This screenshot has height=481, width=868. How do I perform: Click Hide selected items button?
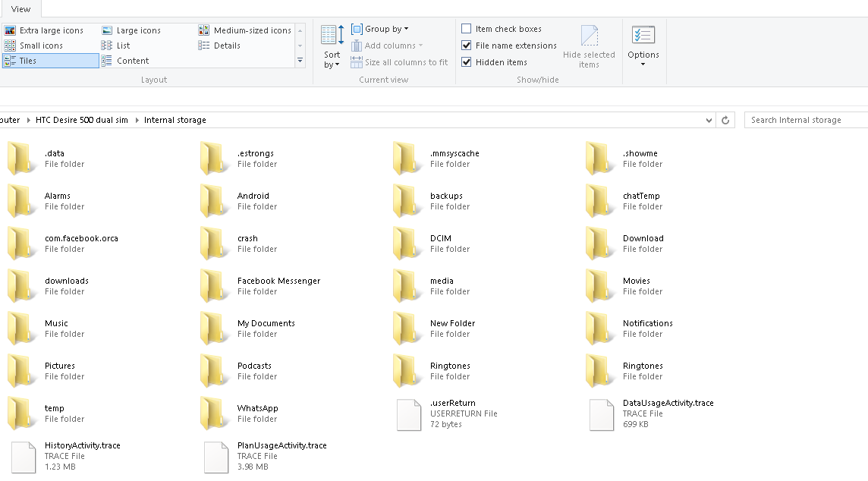[589, 47]
